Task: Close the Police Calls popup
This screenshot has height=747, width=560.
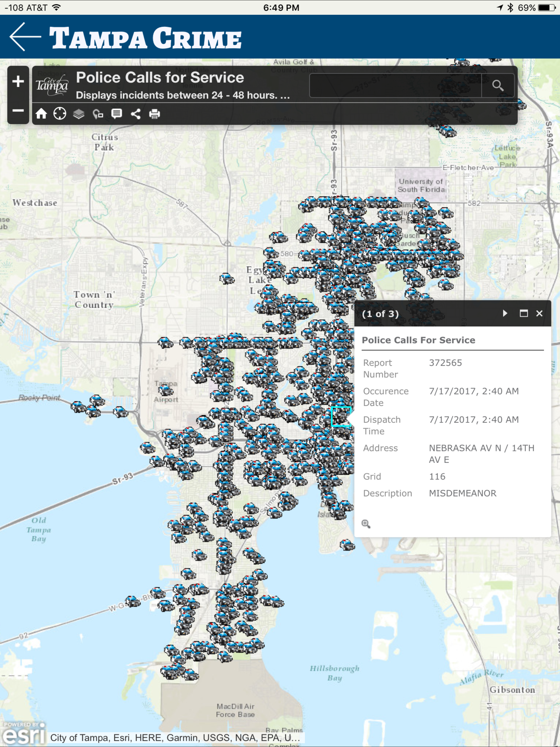Action: 539,313
